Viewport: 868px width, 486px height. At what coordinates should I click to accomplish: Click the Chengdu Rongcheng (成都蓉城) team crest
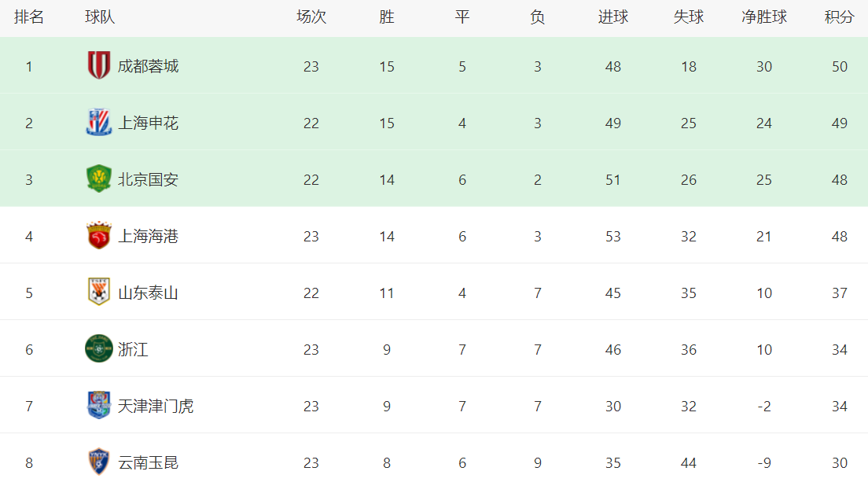[x=99, y=66]
